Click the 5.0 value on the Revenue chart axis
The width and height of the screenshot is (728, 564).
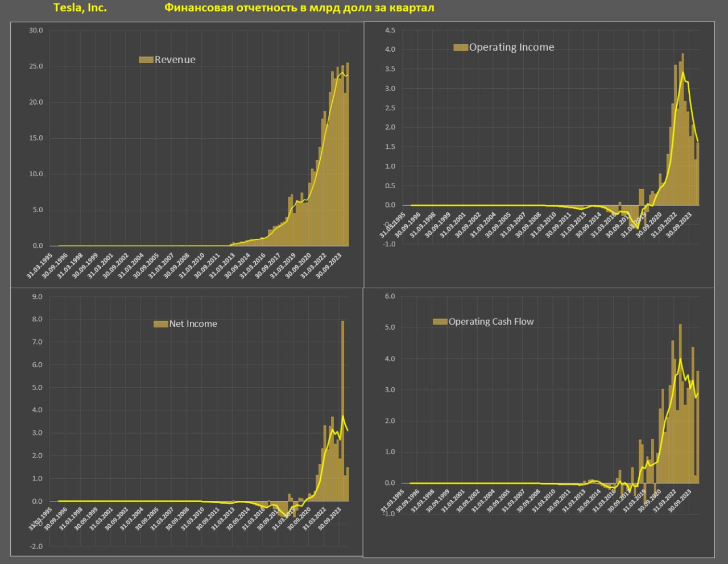pos(38,210)
